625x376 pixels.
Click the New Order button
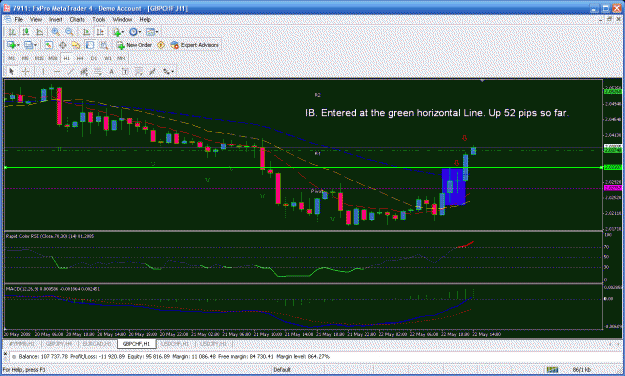coord(134,45)
